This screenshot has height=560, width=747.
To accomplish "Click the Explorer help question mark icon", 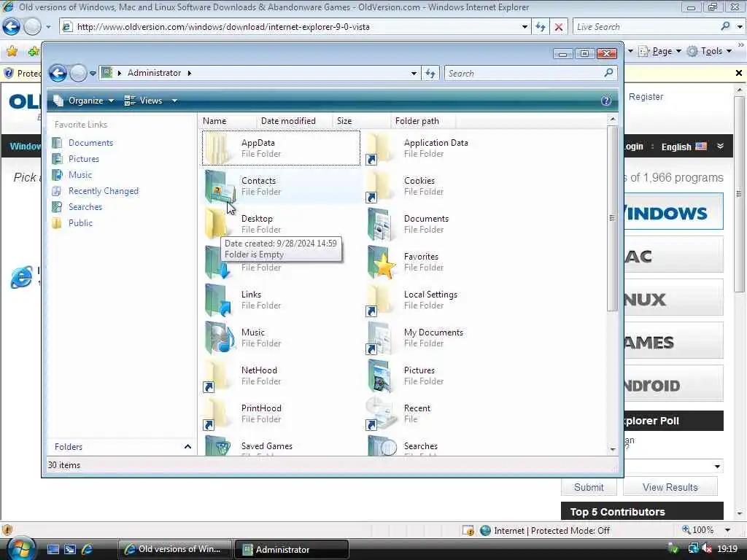I will coord(606,101).
